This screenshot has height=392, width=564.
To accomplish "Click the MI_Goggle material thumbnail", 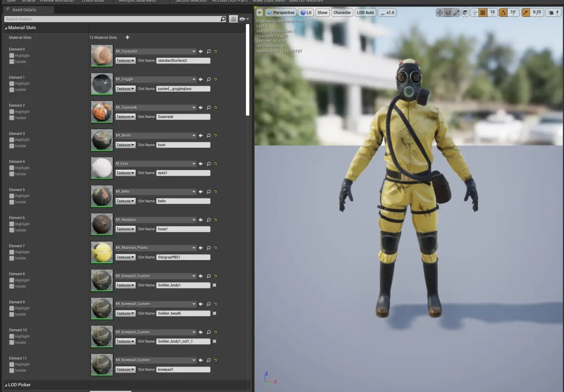I will [x=102, y=84].
